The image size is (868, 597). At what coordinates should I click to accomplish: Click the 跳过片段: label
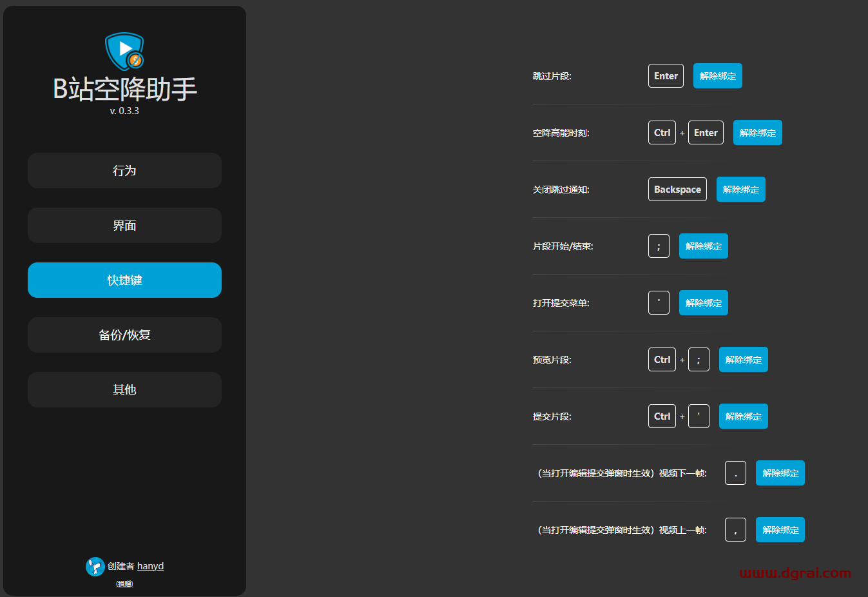click(x=552, y=76)
